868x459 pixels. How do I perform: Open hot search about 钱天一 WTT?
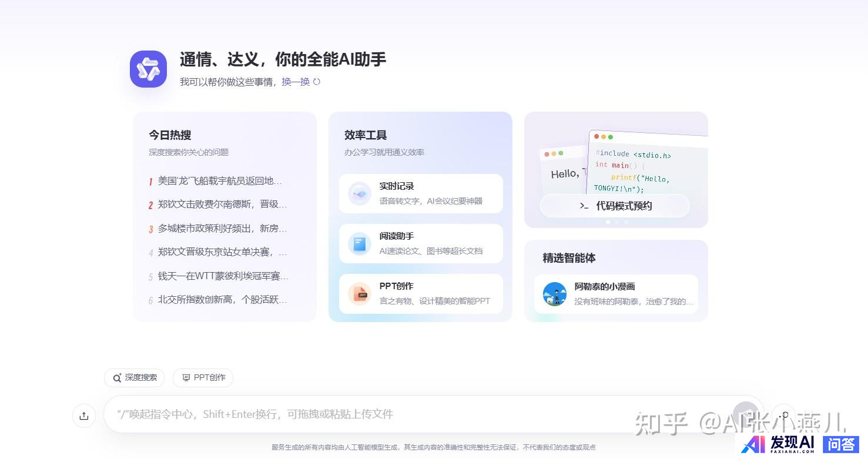coord(223,276)
